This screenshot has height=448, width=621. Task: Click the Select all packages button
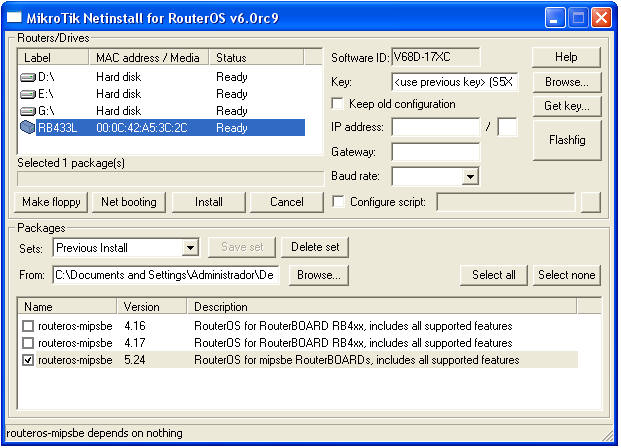click(494, 275)
